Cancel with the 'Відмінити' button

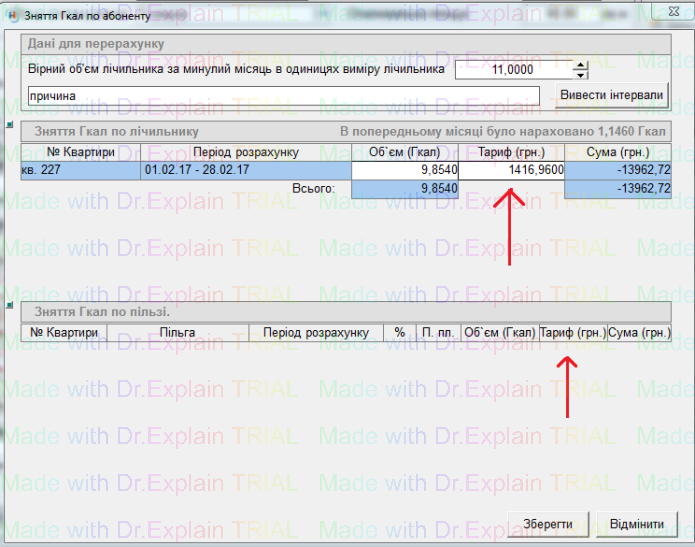636,524
